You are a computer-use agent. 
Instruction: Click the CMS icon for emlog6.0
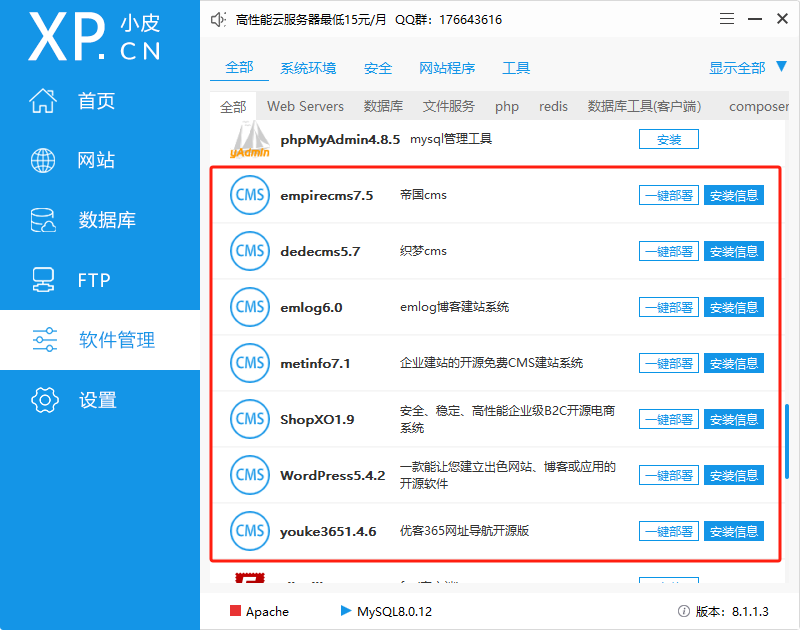click(x=249, y=307)
